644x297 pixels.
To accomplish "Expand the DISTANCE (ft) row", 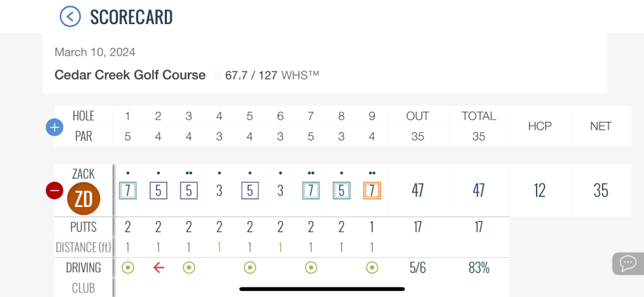I will point(83,247).
